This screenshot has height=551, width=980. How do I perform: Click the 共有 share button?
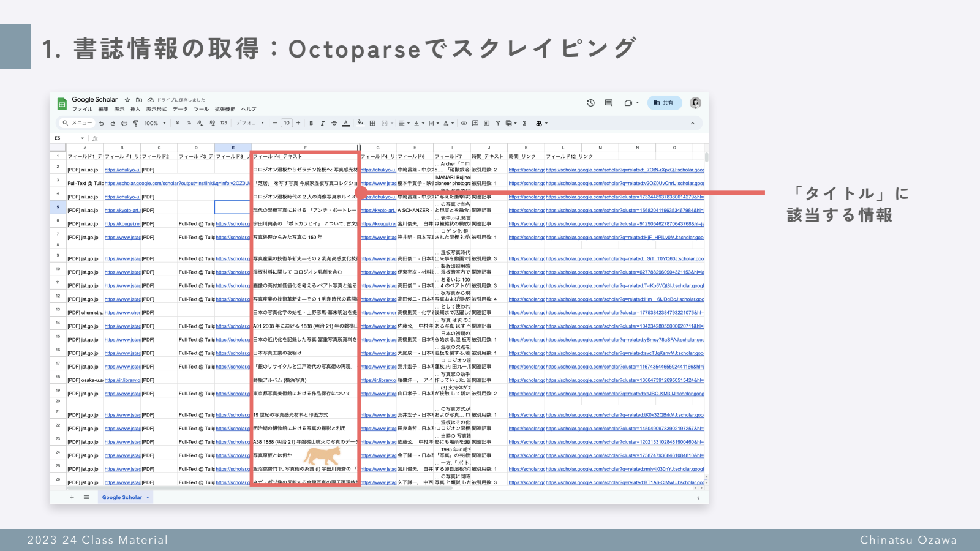point(664,103)
